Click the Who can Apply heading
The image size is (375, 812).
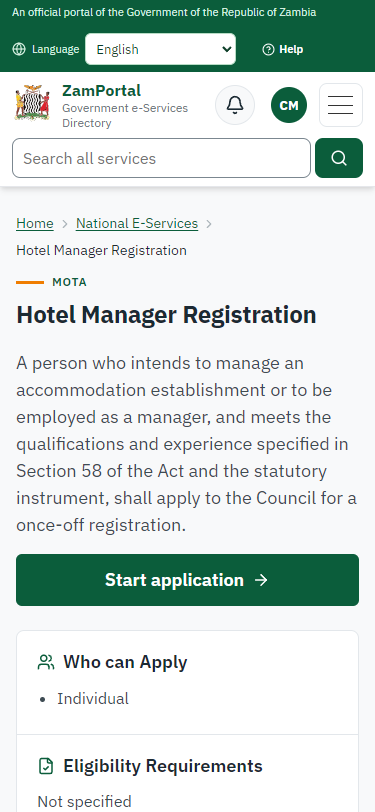click(125, 662)
